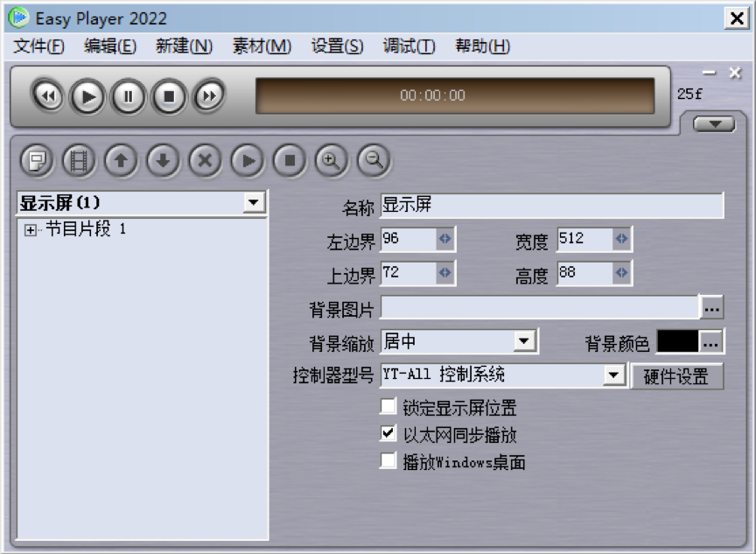
Task: Adjust 上边界 with its spinner arrows
Action: [445, 273]
